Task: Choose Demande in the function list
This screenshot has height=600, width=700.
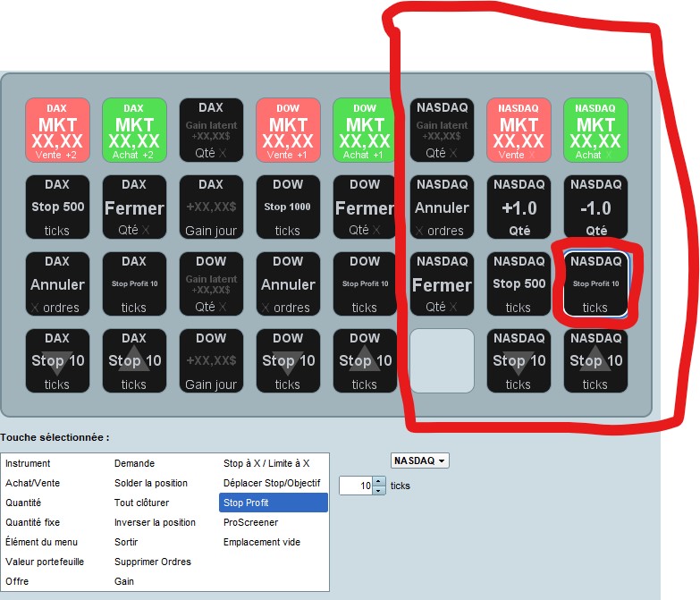Action: click(x=134, y=463)
